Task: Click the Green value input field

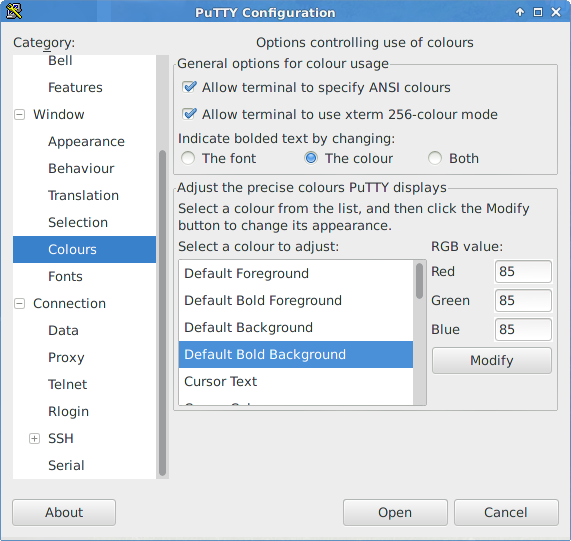Action: pyautogui.click(x=523, y=300)
